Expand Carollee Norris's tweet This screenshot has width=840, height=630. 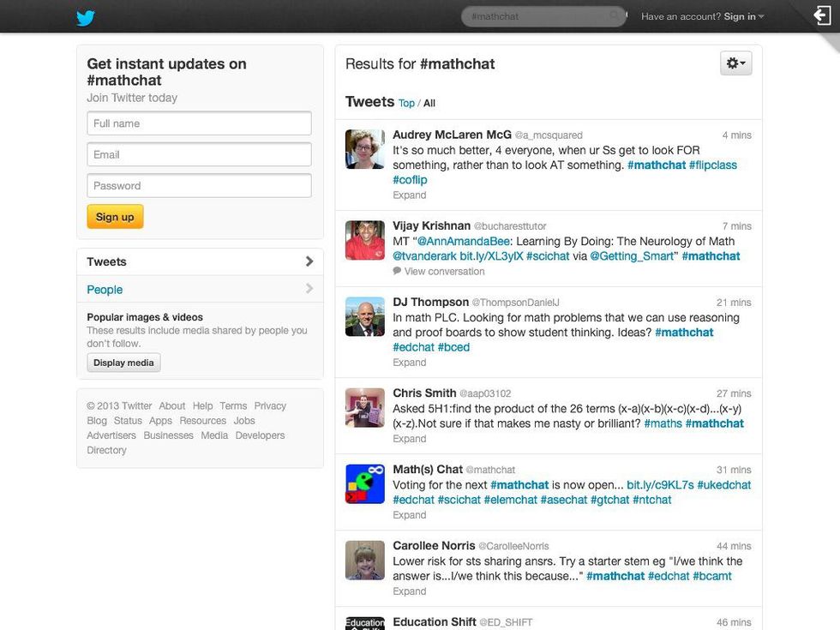[409, 591]
